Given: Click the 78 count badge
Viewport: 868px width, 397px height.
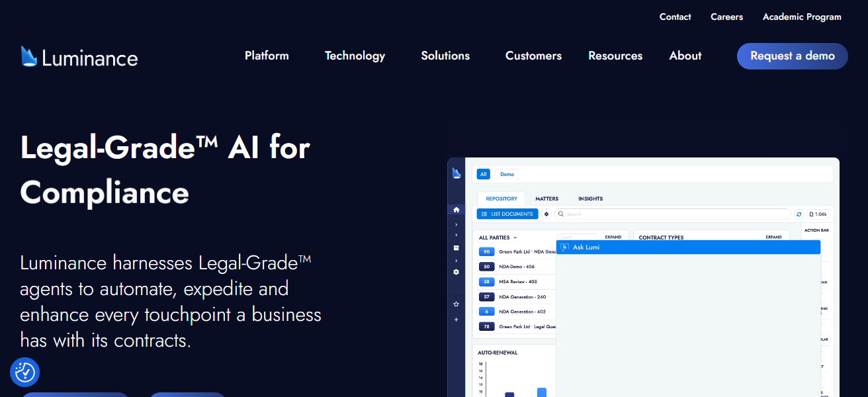Looking at the screenshot, I should click(487, 327).
